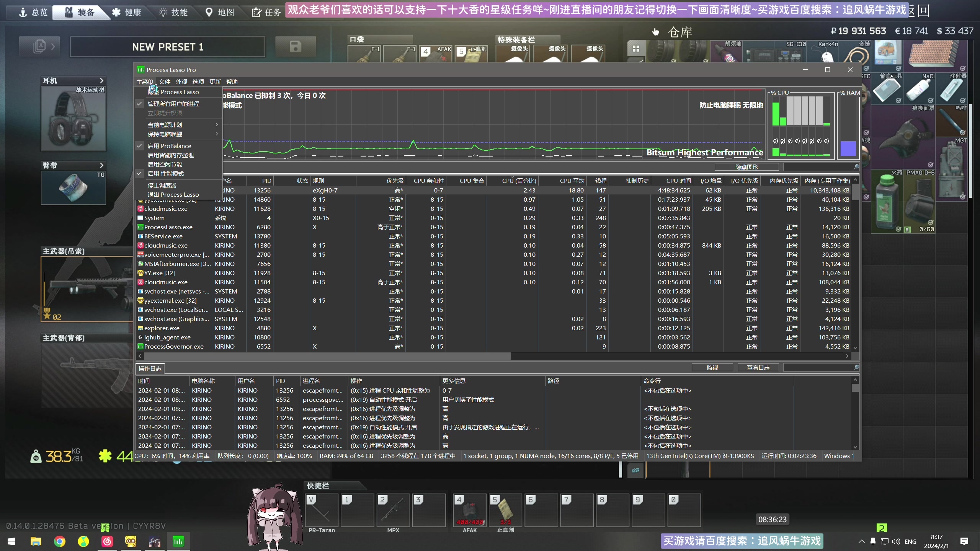Select the armband item thumbnail

[x=73, y=187]
